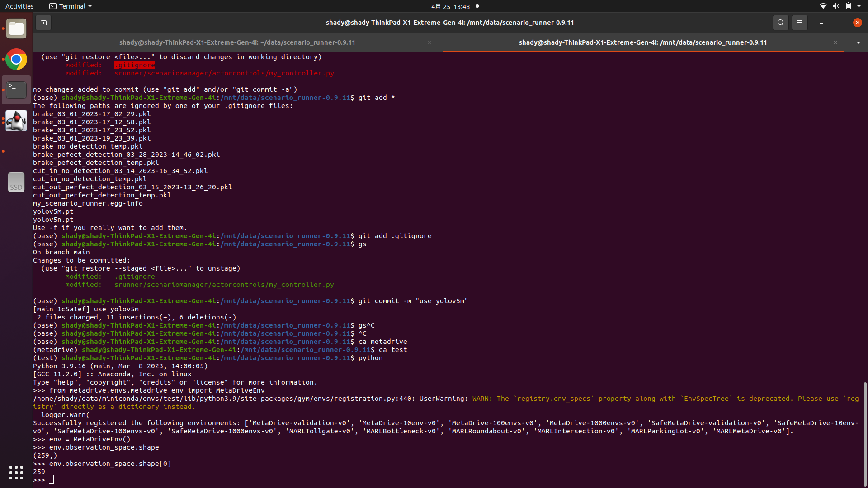Open the hamburger menu in the terminal header
The width and height of the screenshot is (868, 488).
(x=799, y=22)
